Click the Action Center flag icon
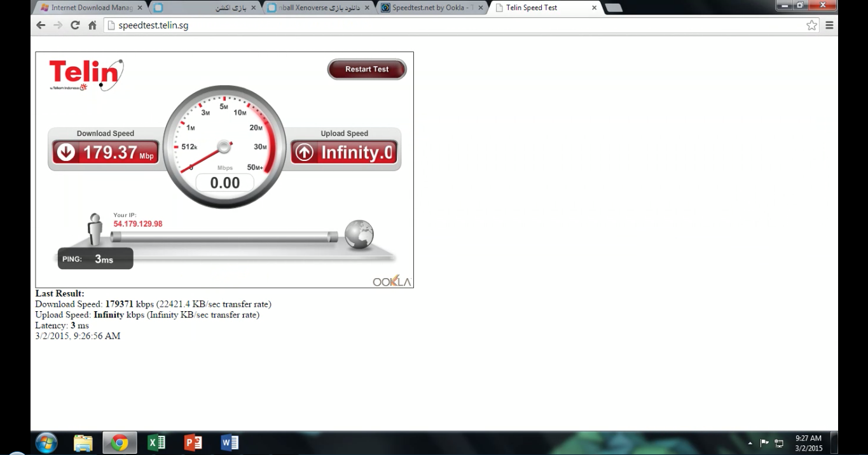 pos(764,443)
